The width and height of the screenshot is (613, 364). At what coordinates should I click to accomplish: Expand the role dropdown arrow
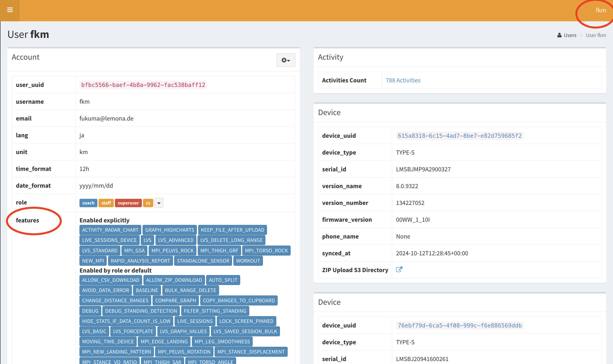(159, 203)
